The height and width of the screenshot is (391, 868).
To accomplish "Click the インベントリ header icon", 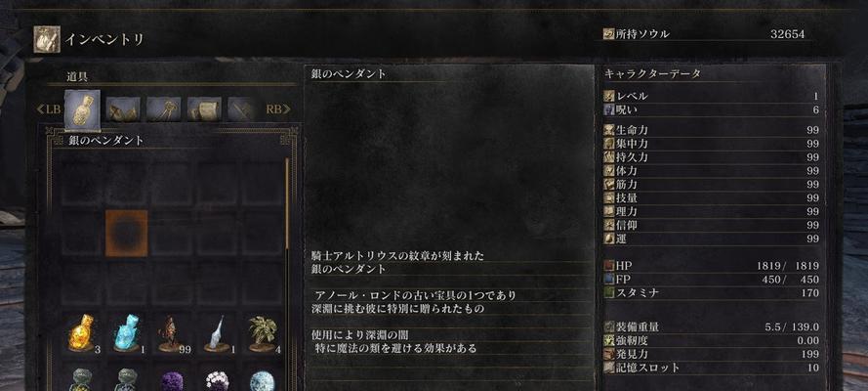I will click(x=47, y=40).
